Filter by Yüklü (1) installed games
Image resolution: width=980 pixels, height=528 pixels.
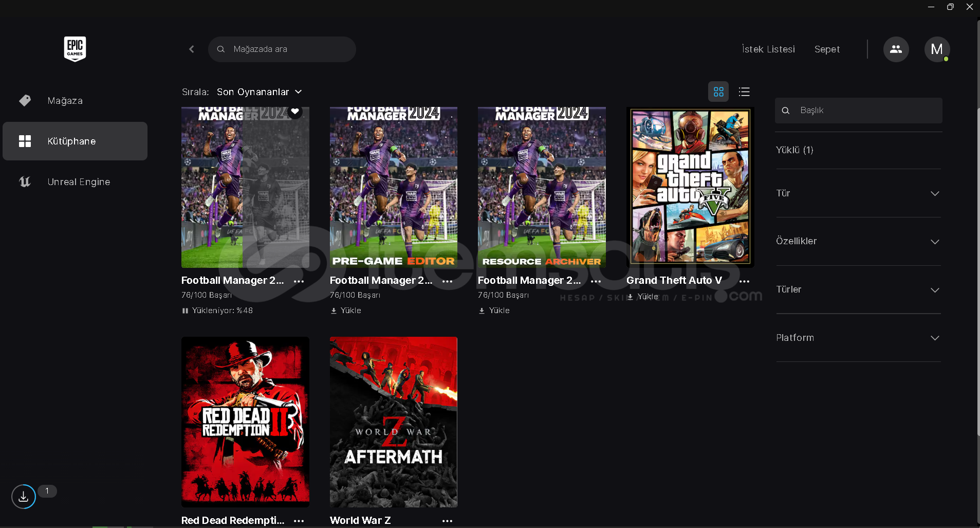(794, 150)
